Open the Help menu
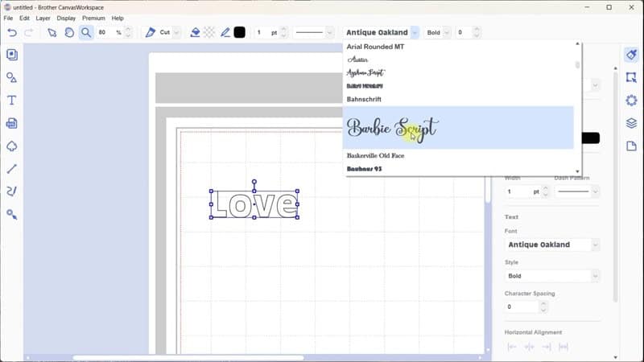 tap(118, 18)
